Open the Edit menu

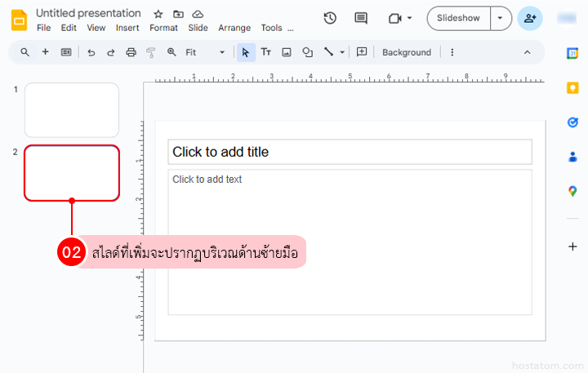(x=69, y=28)
